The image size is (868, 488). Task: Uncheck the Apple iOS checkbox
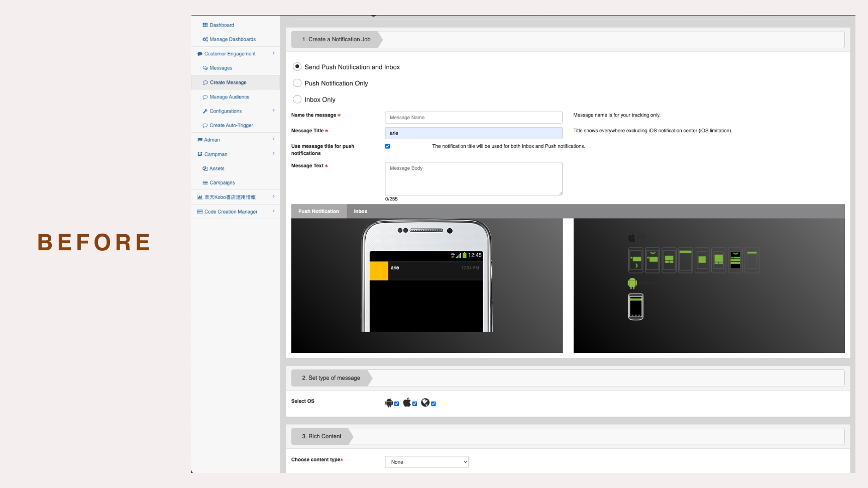415,404
